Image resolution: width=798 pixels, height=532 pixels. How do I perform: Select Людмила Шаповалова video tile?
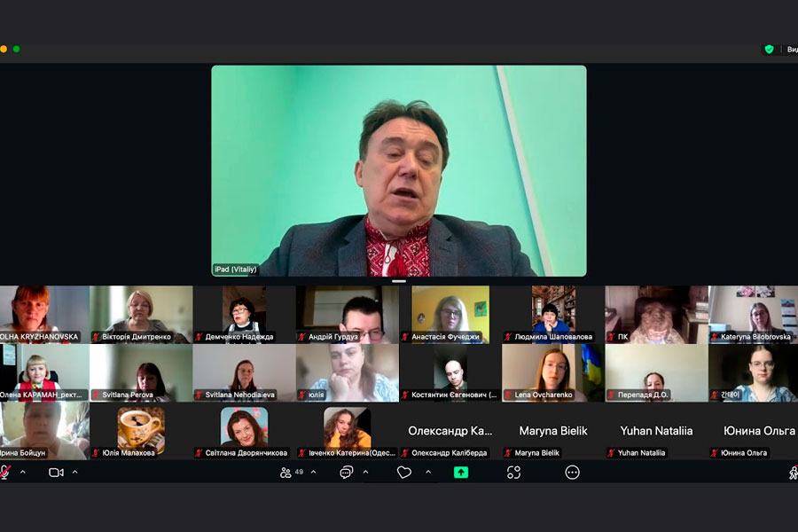pyautogui.click(x=553, y=315)
